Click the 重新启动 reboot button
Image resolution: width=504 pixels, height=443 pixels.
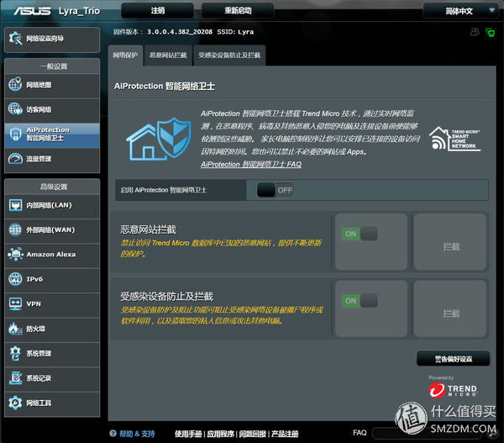pyautogui.click(x=238, y=11)
